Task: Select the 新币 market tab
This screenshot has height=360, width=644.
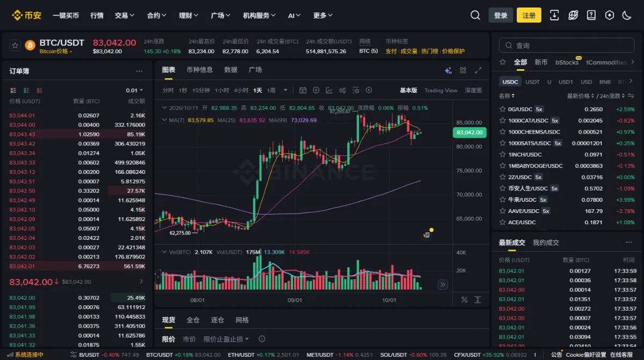Action: coord(541,62)
